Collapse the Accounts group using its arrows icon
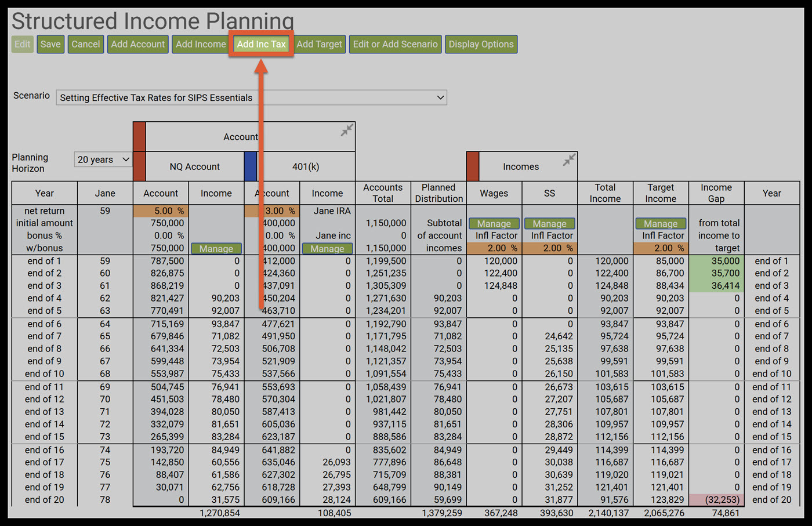This screenshot has height=526, width=812. (347, 130)
